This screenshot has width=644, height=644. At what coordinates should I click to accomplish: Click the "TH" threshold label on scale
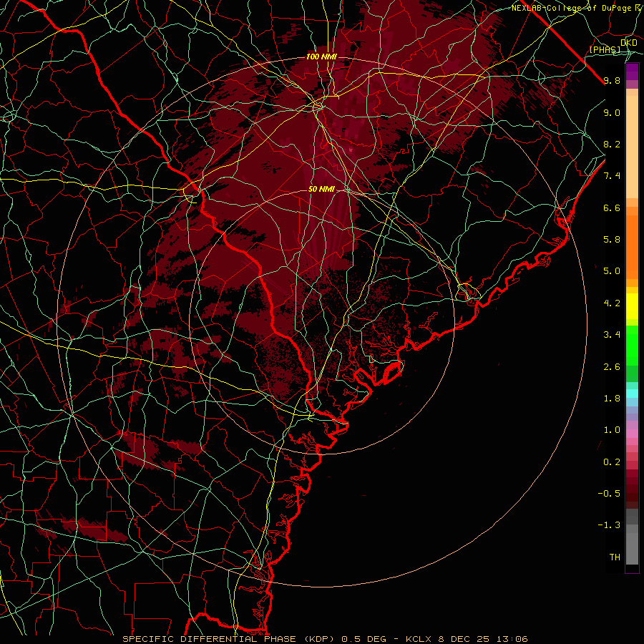(x=615, y=557)
